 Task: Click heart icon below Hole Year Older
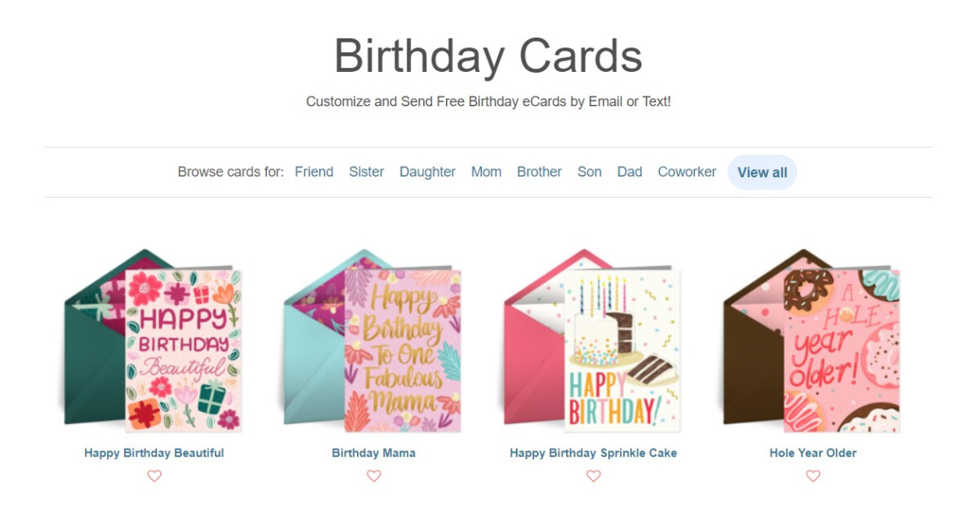(x=813, y=476)
